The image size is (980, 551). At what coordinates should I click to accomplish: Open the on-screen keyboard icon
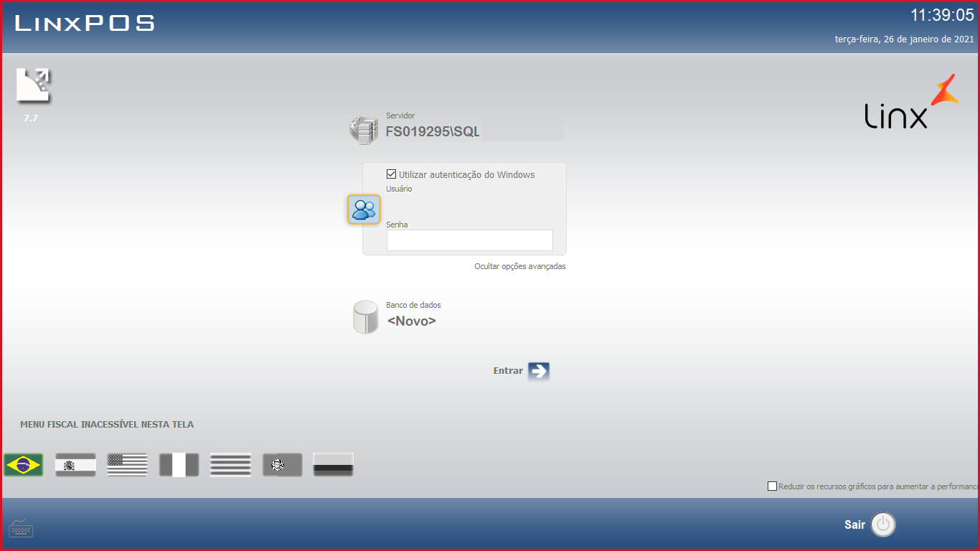click(21, 527)
